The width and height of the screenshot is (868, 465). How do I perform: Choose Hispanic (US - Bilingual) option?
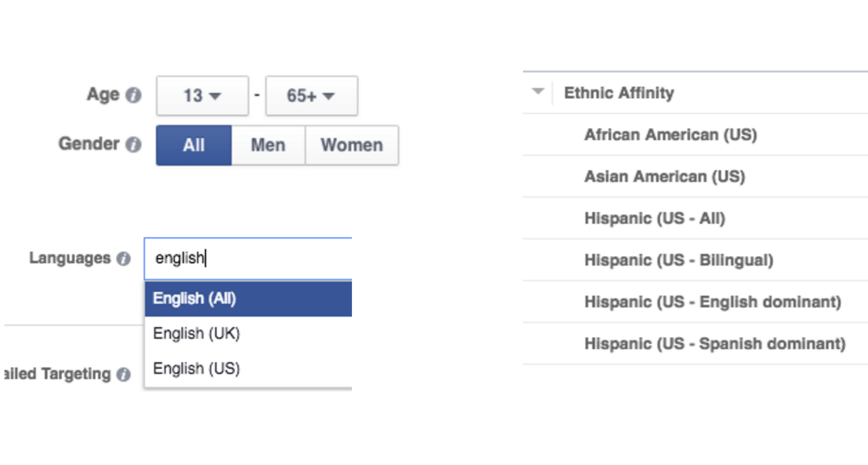point(678,260)
